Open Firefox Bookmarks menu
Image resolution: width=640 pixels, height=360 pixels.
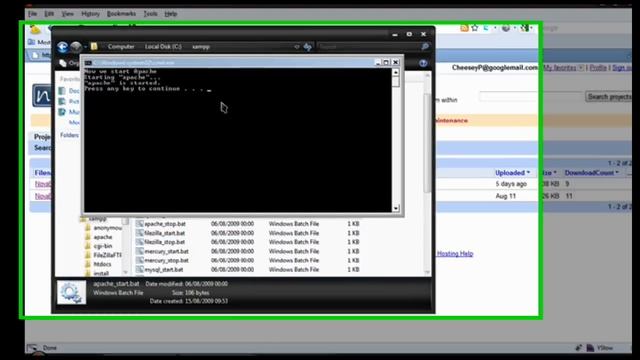click(x=121, y=14)
